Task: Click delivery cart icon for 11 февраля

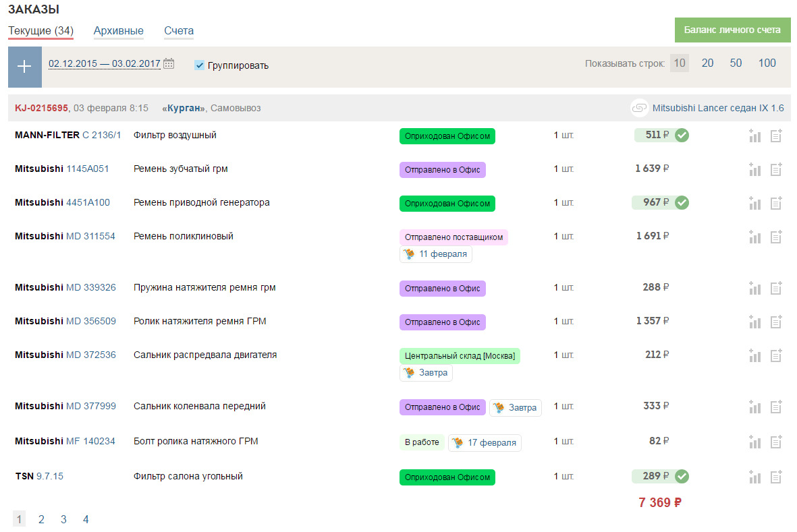Action: 409,254
